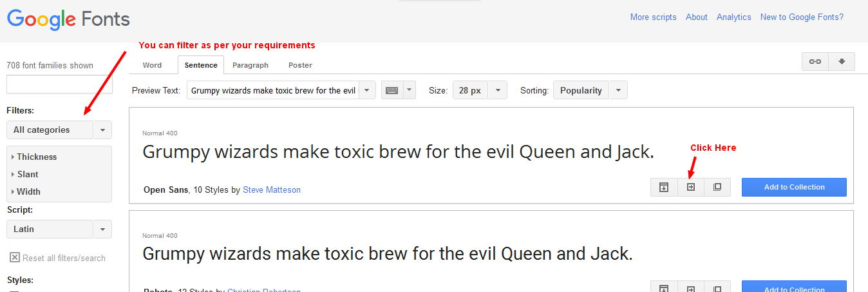This screenshot has height=292, width=868.
Task: Open the keyboard layout icon
Action: 392,90
